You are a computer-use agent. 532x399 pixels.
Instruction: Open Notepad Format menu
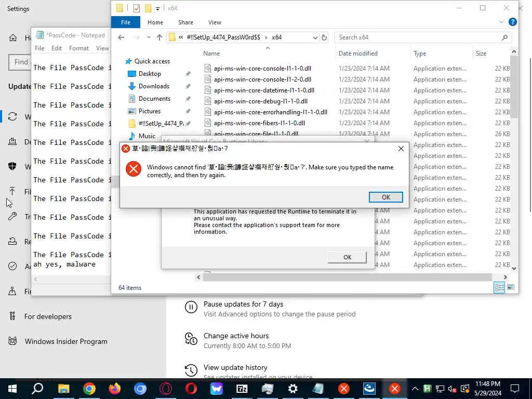tap(79, 48)
